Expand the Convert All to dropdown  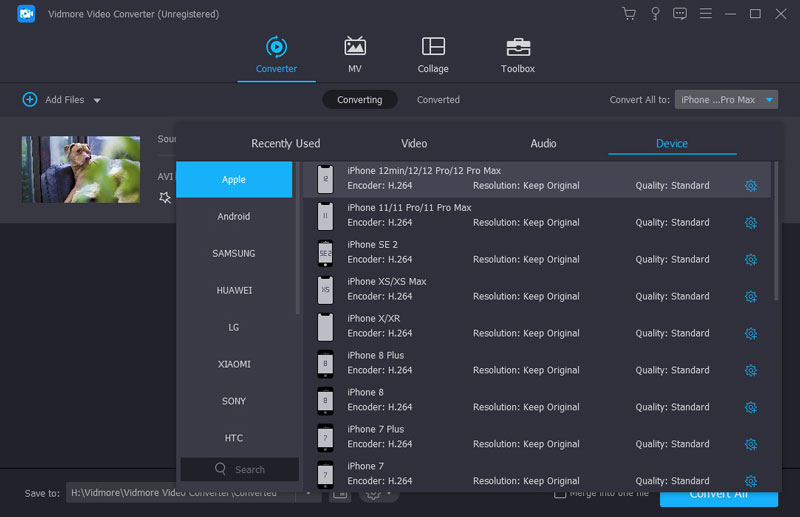[769, 100]
